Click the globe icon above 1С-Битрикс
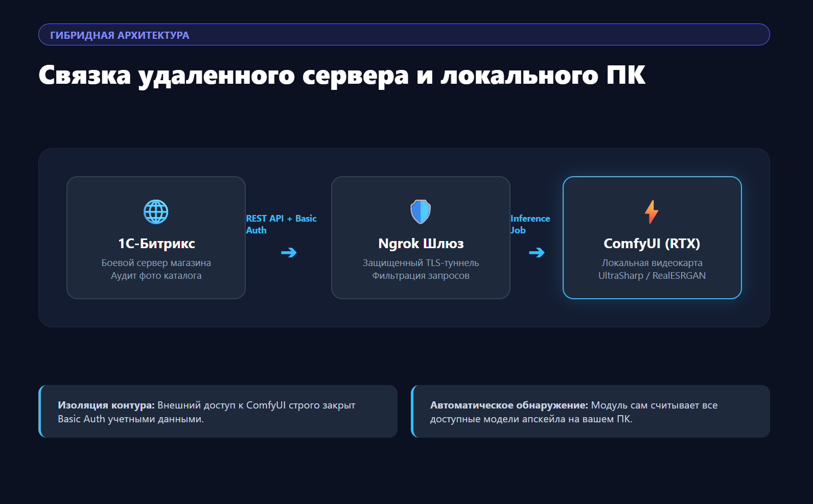Image resolution: width=813 pixels, height=504 pixels. 156,212
